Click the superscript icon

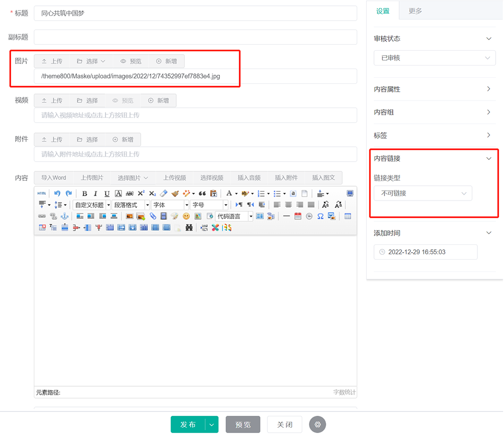click(x=141, y=194)
